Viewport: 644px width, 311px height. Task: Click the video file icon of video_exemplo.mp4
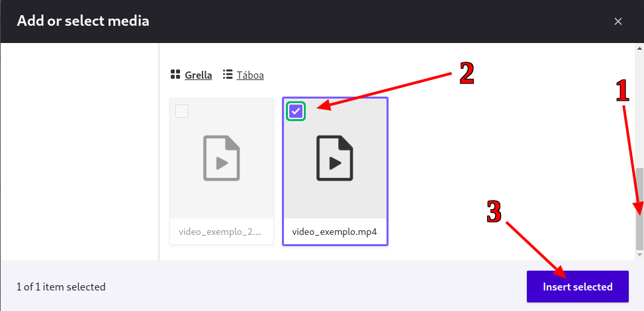[x=335, y=158]
